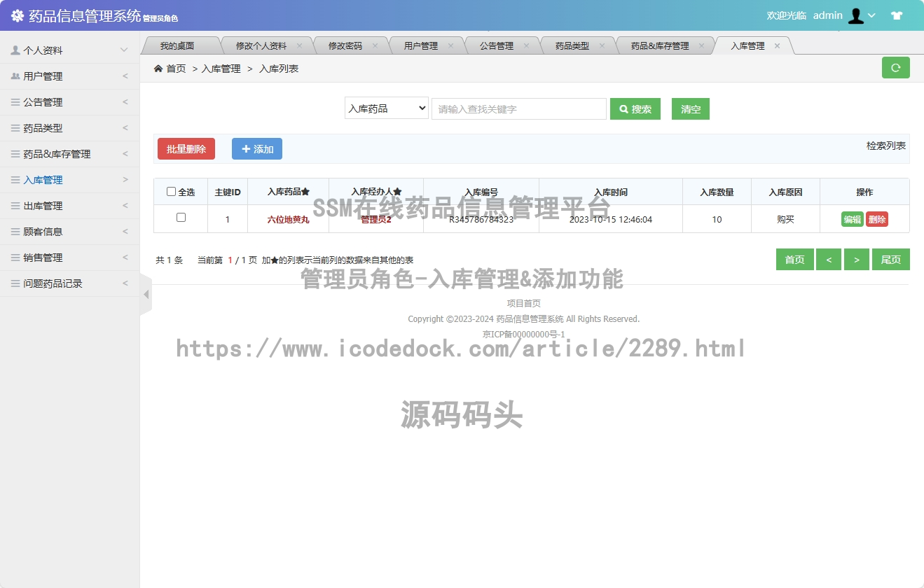Image resolution: width=924 pixels, height=588 pixels.
Task: Click the 个人资料 person icon
Action: (15, 50)
